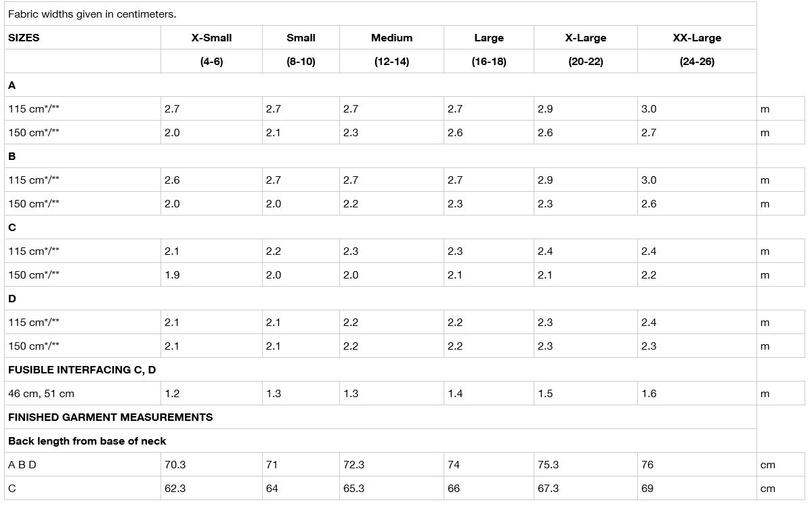Select the 1.4 Large interfacing value
The width and height of the screenshot is (812, 511).
coord(455,394)
